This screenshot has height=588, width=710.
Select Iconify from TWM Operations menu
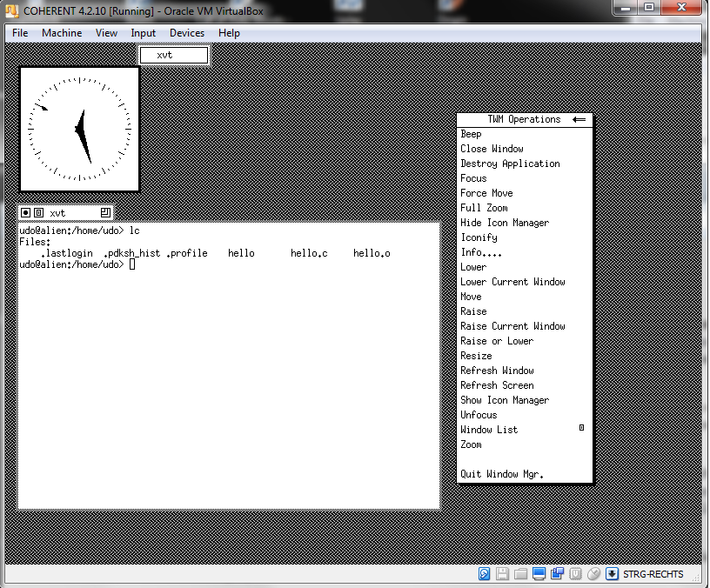479,237
